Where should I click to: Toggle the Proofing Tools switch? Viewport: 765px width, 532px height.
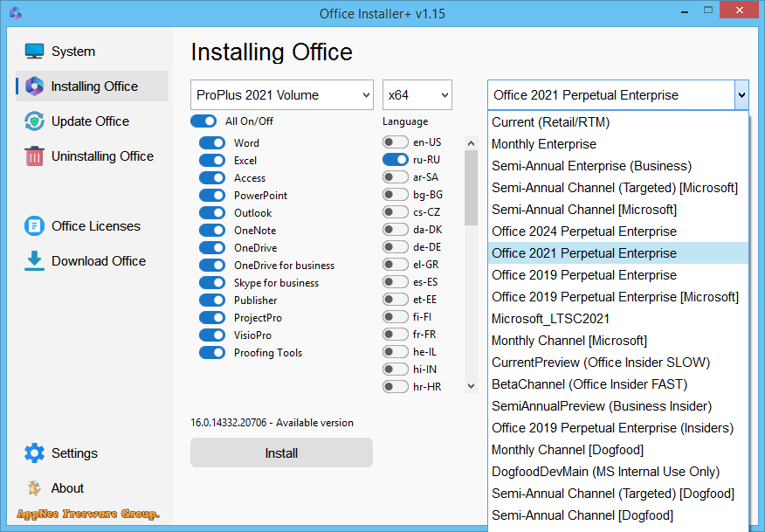[212, 353]
